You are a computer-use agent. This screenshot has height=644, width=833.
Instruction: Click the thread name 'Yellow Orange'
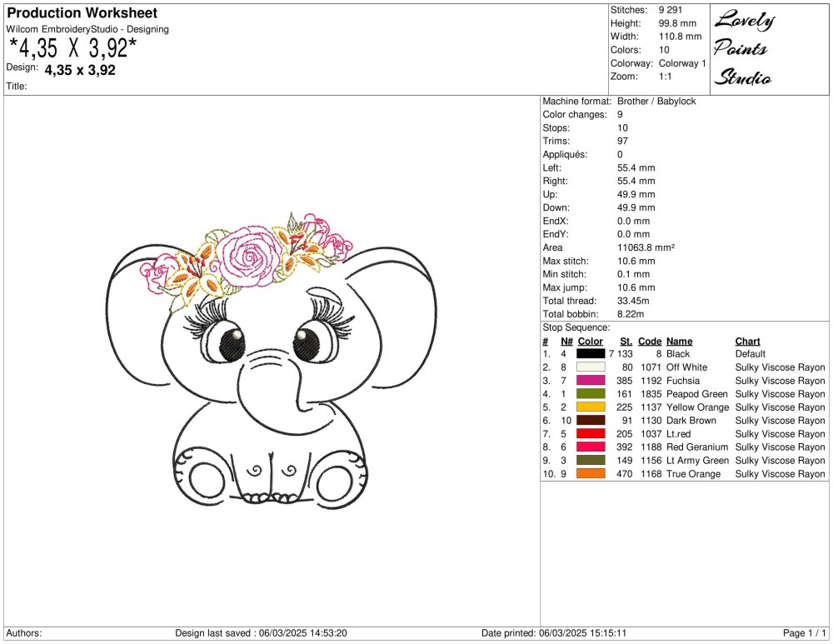pos(697,407)
